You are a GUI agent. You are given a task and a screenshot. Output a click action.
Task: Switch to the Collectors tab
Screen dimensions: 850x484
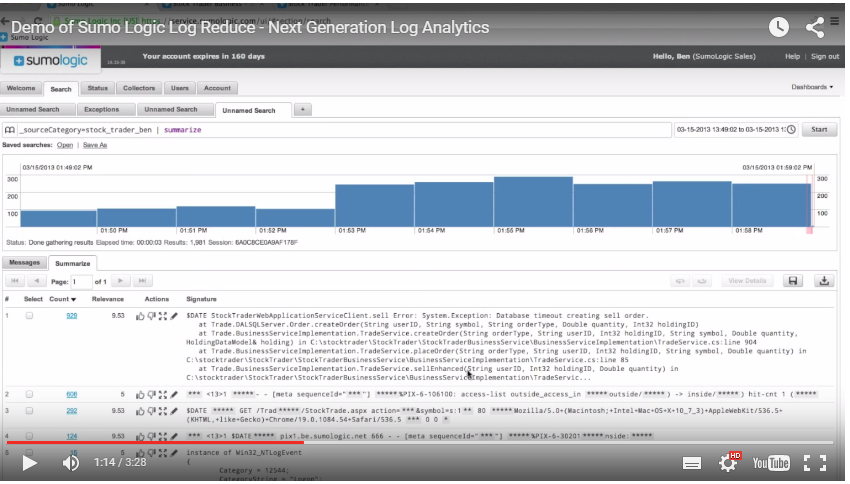[x=139, y=88]
